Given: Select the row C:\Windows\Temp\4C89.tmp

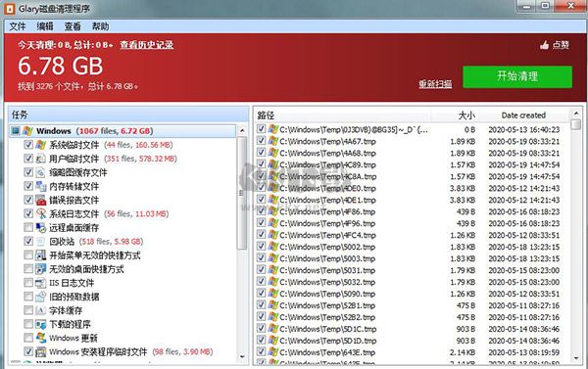Looking at the screenshot, I should [x=412, y=164].
